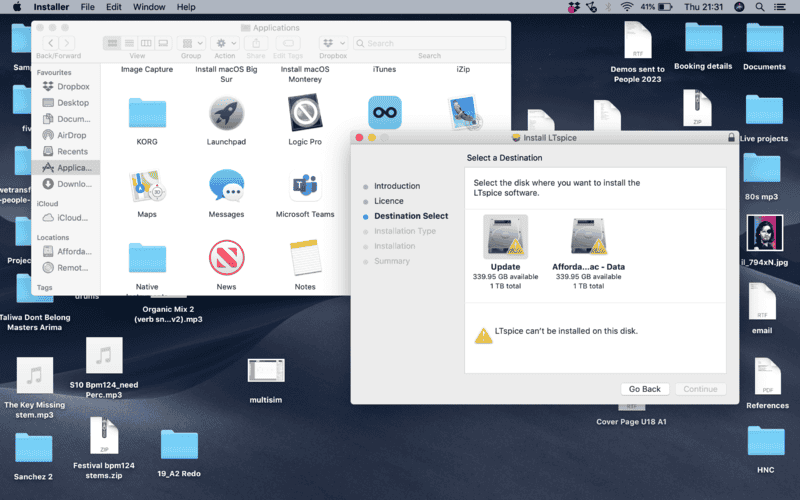Open the Launchpad app in Finder
The width and height of the screenshot is (800, 500).
(226, 113)
